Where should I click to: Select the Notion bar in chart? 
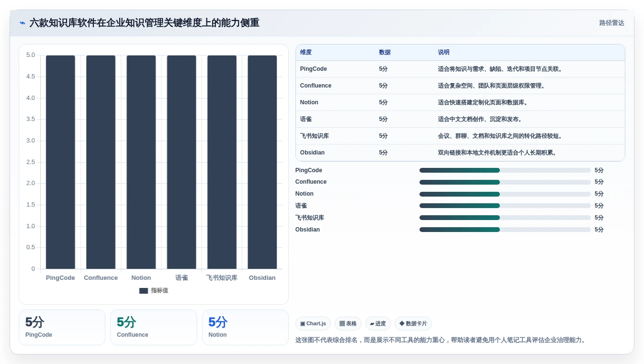141,162
